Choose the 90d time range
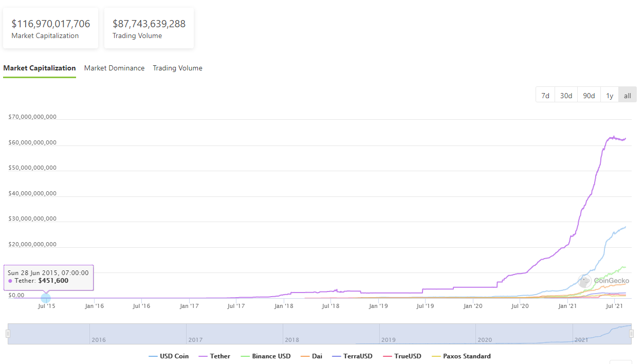 (588, 96)
